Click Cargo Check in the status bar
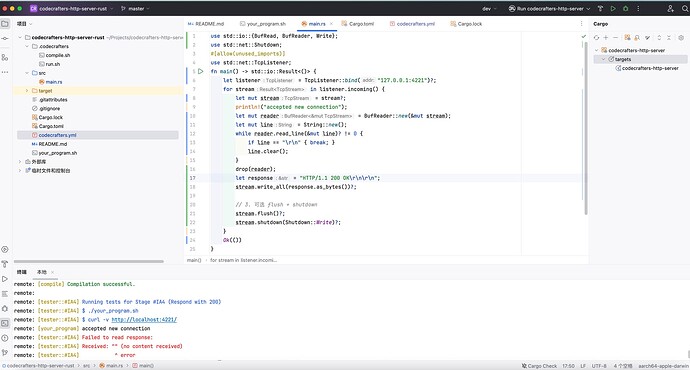Viewport: 690px width, 370px height. (539, 366)
